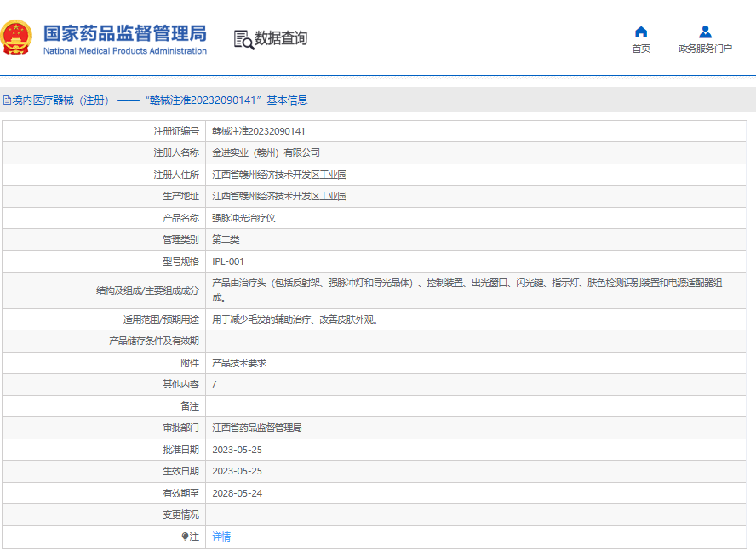This screenshot has width=756, height=557.
Task: Click the 结构及组成 description text
Action: pyautogui.click(x=467, y=290)
